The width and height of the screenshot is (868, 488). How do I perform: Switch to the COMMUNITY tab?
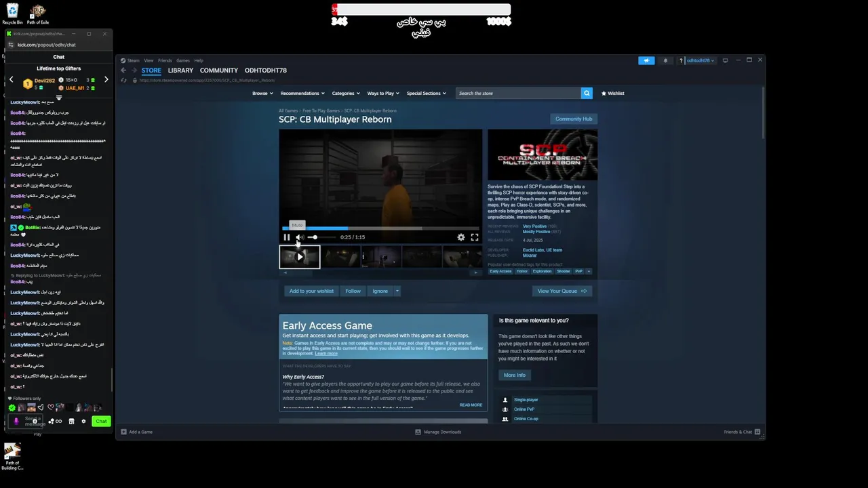pos(219,70)
